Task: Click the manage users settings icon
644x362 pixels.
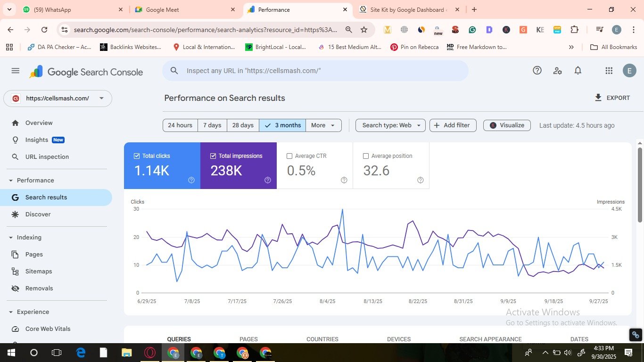Action: point(557,71)
